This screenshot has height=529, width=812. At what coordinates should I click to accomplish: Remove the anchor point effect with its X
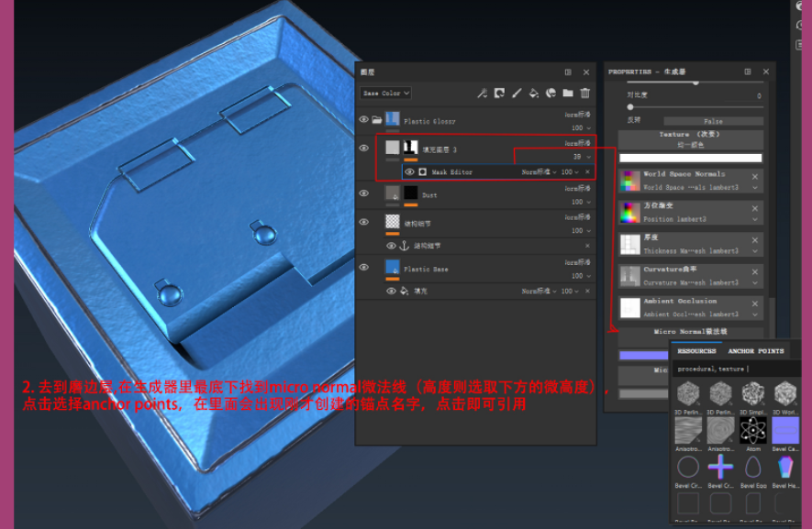pyautogui.click(x=587, y=246)
